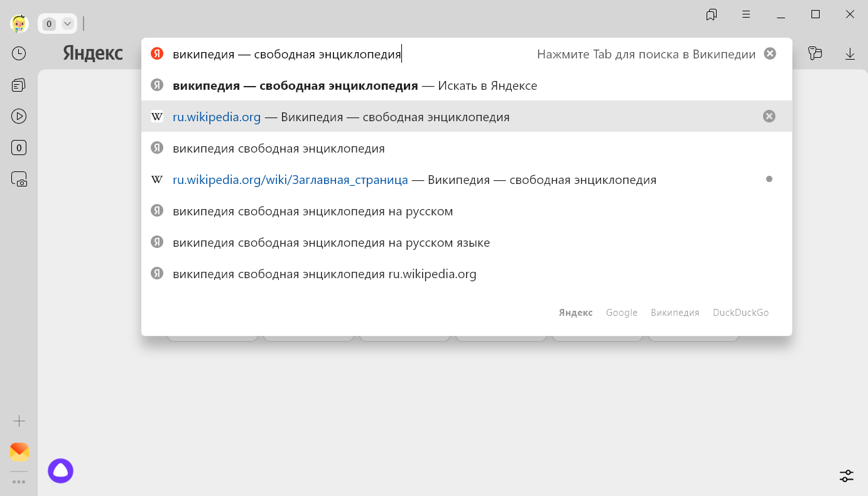Launch the Alice voice assistant button
868x496 pixels.
[61, 470]
